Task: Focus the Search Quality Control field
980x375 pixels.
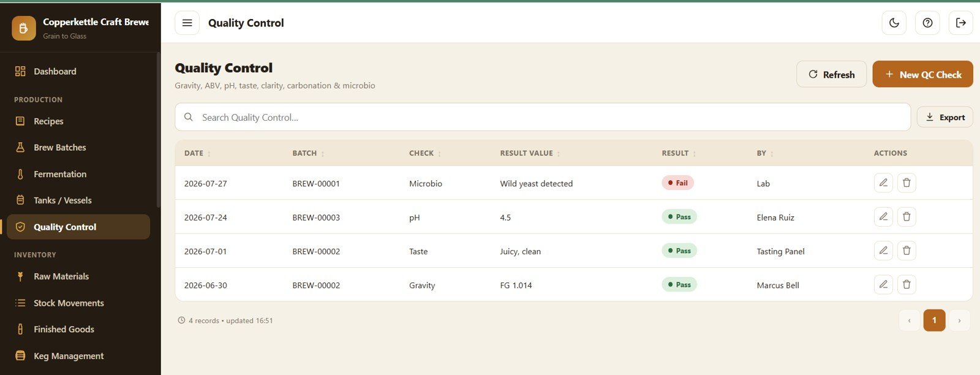Action: (x=543, y=117)
